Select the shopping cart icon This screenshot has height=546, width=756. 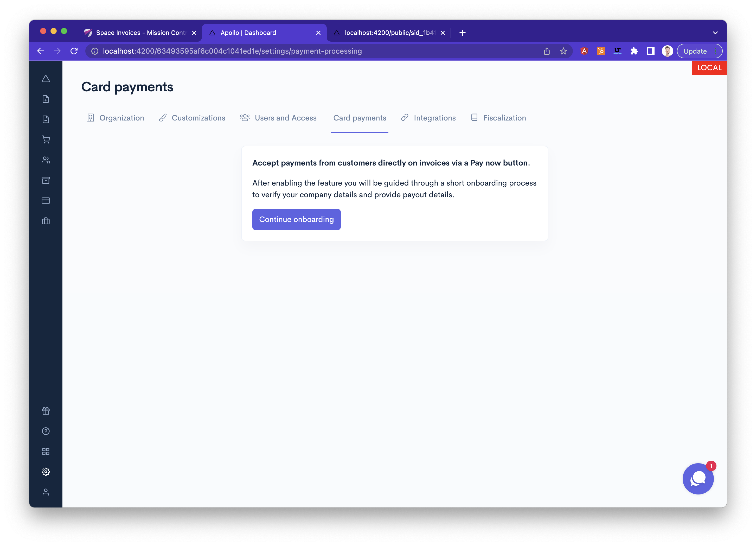pyautogui.click(x=46, y=139)
